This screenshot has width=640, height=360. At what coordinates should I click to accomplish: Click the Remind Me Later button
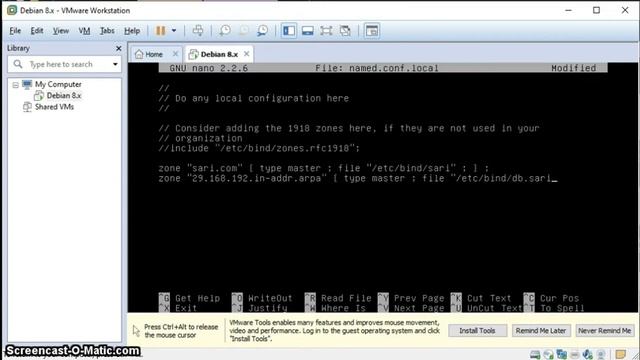[540, 331]
